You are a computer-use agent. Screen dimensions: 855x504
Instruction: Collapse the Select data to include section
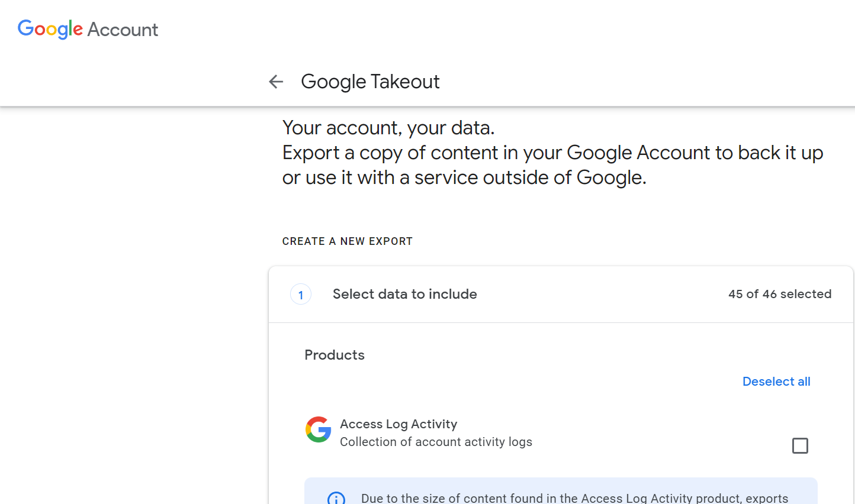tap(404, 294)
